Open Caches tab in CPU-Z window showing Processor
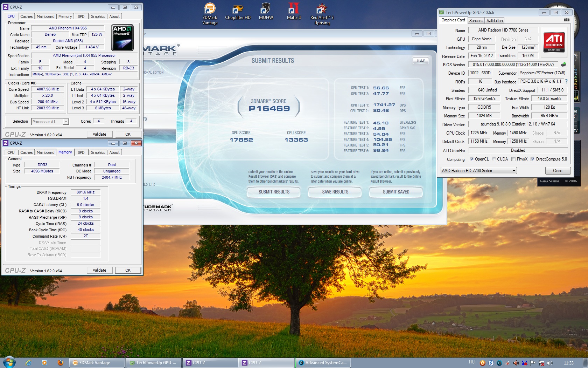The height and width of the screenshot is (368, 588). [x=26, y=16]
